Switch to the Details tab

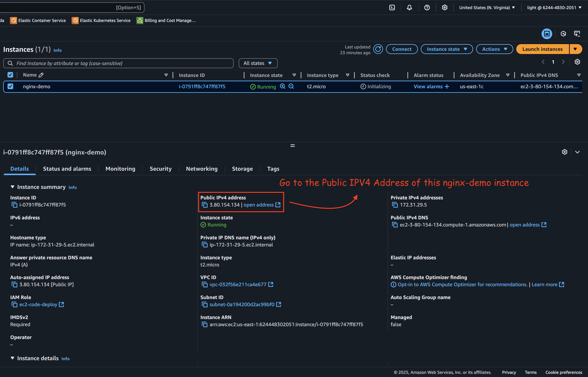point(20,169)
